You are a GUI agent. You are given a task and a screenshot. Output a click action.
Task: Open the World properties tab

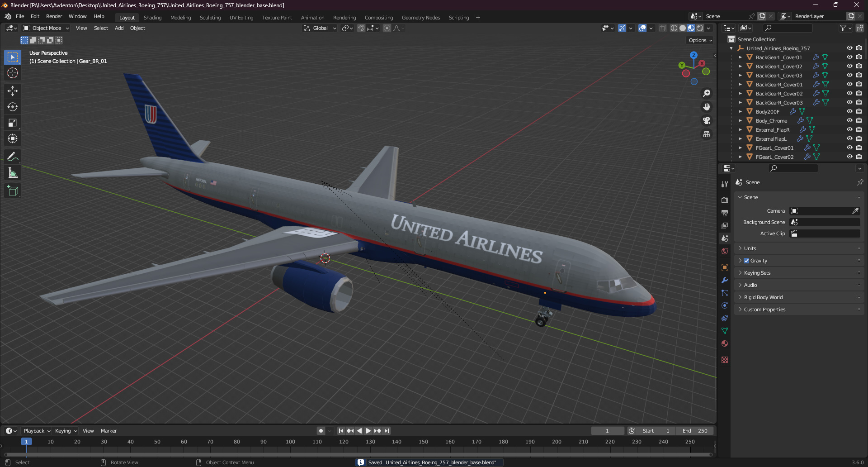point(725,251)
